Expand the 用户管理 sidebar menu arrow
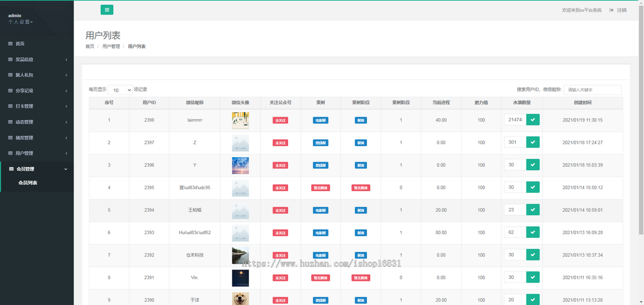This screenshot has width=644, height=305. [66, 154]
